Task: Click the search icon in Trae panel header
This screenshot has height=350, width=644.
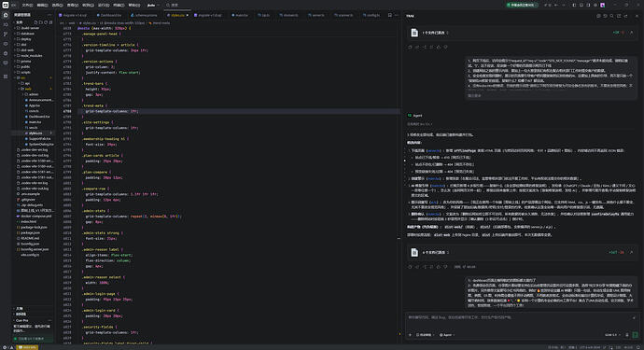Action: coord(611,16)
